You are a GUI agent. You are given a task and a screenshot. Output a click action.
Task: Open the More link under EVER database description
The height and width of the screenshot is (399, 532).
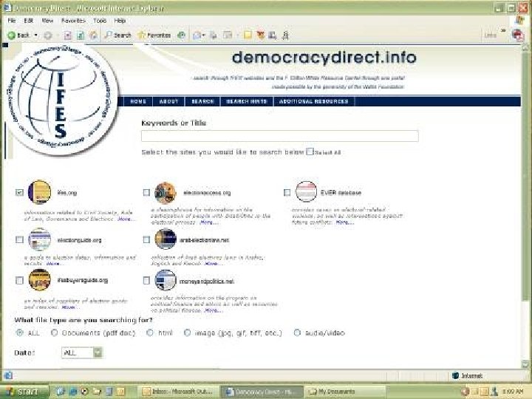tap(344, 222)
